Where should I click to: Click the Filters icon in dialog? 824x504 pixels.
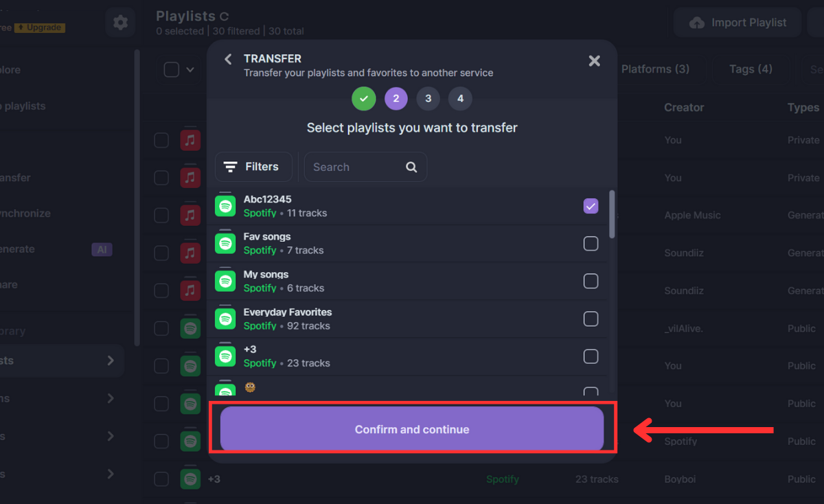(232, 167)
